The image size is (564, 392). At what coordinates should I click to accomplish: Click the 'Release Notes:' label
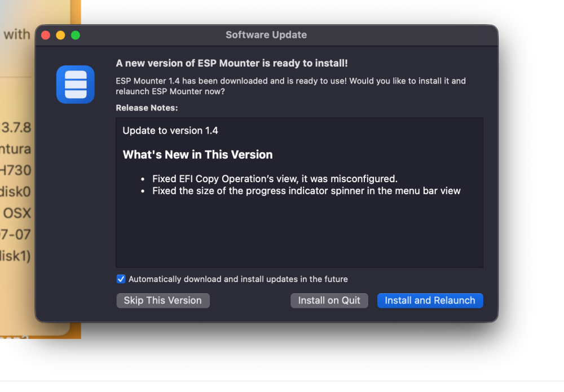[x=147, y=108]
